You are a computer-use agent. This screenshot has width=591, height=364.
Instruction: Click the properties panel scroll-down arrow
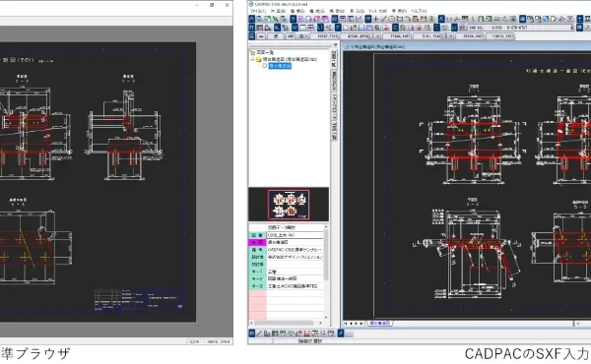[x=326, y=318]
